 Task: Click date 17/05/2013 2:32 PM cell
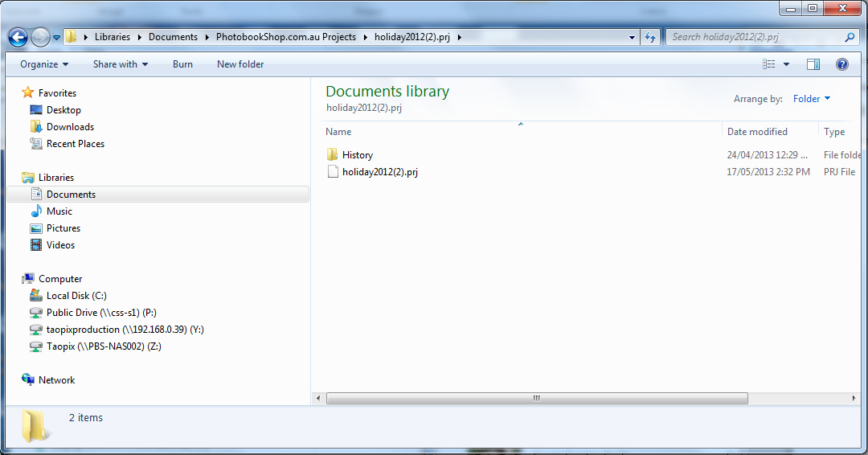768,172
